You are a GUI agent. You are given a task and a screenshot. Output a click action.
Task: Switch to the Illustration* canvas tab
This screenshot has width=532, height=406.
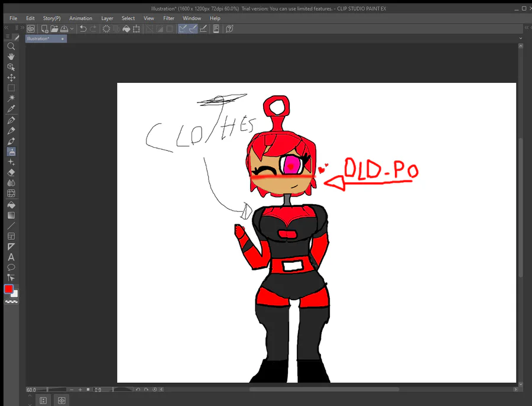tap(46, 38)
